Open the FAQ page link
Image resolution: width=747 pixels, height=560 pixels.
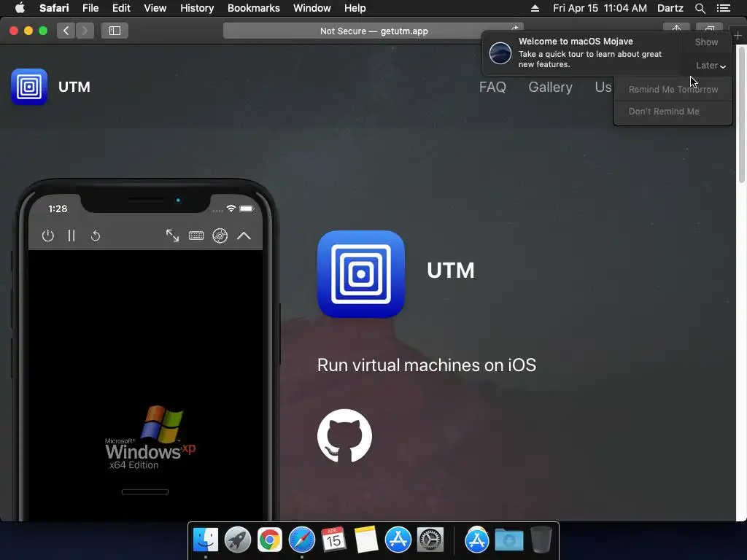(x=492, y=87)
